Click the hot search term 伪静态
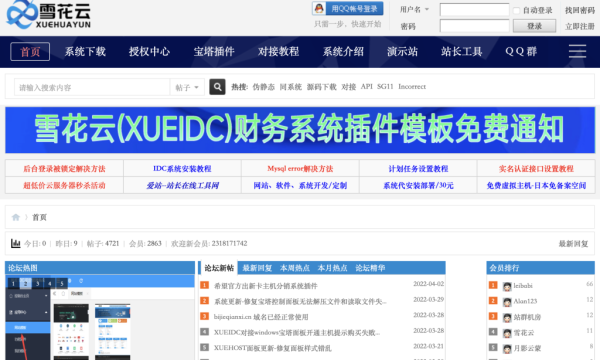This screenshot has width=600, height=360. click(x=263, y=87)
